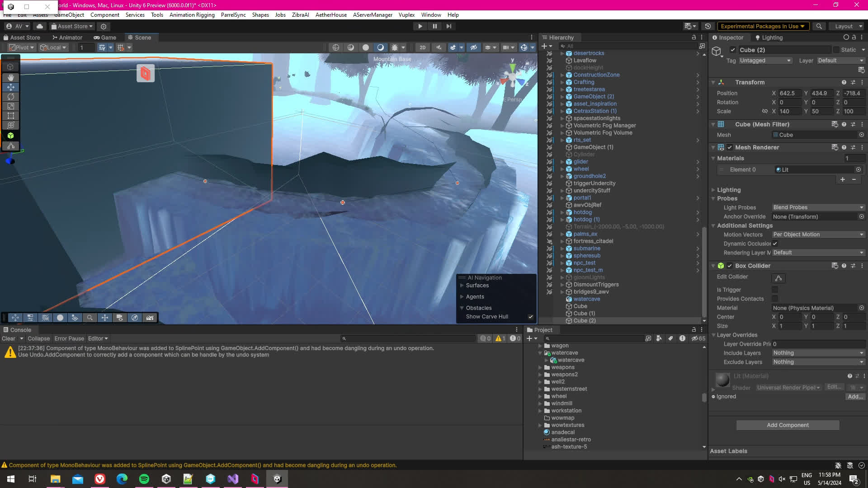Open Undo History icon in toolbar
The image size is (868, 488).
[708, 26]
